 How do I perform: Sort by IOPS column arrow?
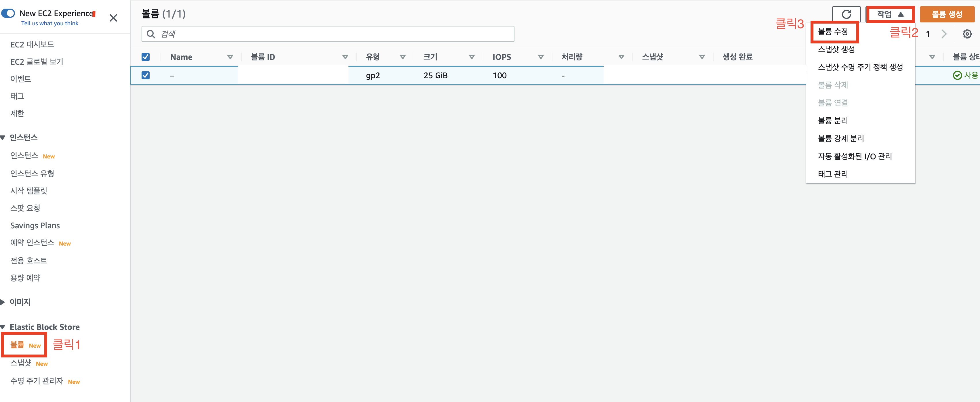540,57
